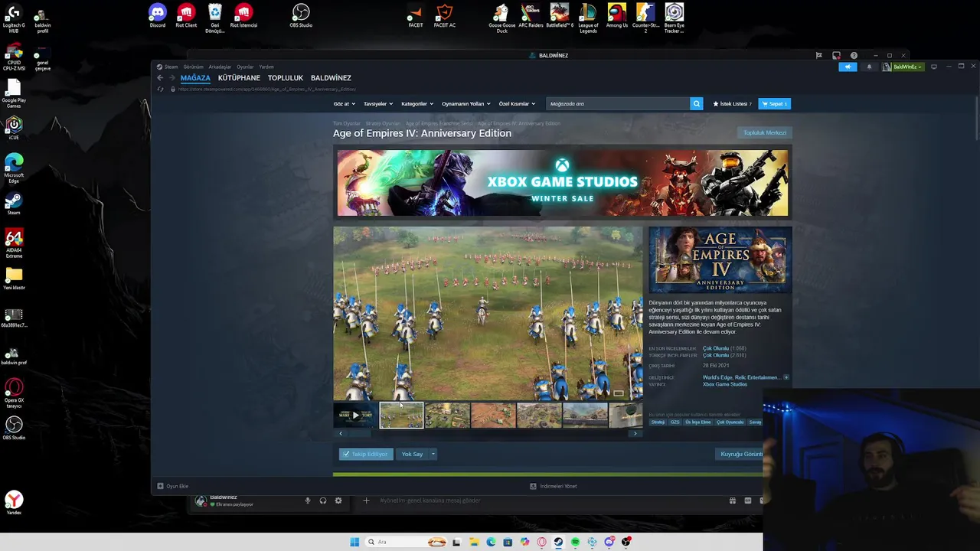Open Age of Empires IV Anniversary Edition capsule image
This screenshot has width=980, height=551.
pyautogui.click(x=720, y=260)
